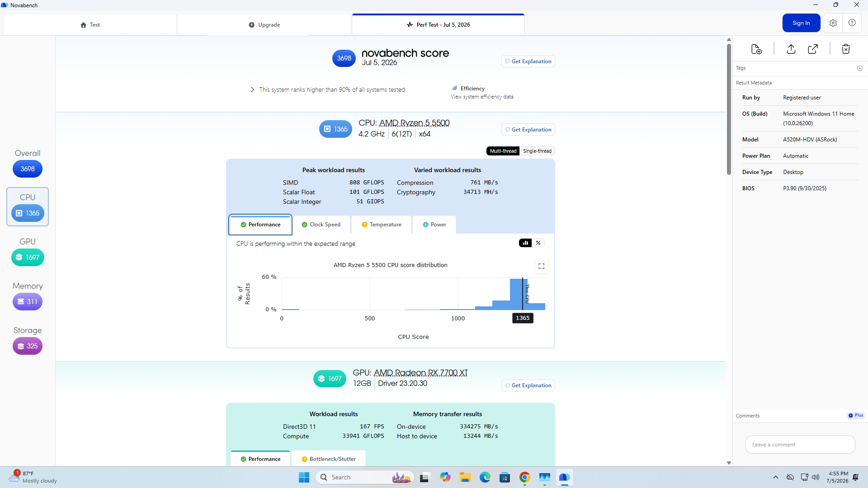
Task: Click the 1365 marker on score chart
Action: (x=523, y=318)
